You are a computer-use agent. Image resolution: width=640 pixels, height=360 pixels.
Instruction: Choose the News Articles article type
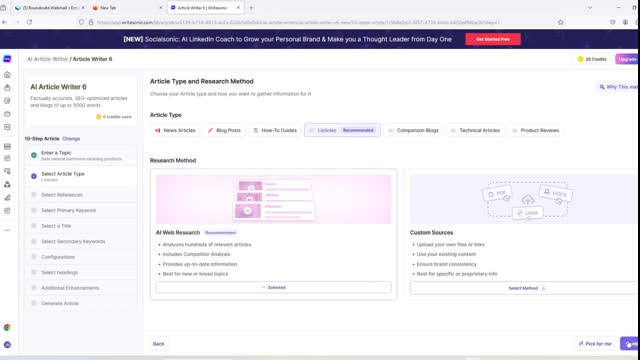pos(176,131)
